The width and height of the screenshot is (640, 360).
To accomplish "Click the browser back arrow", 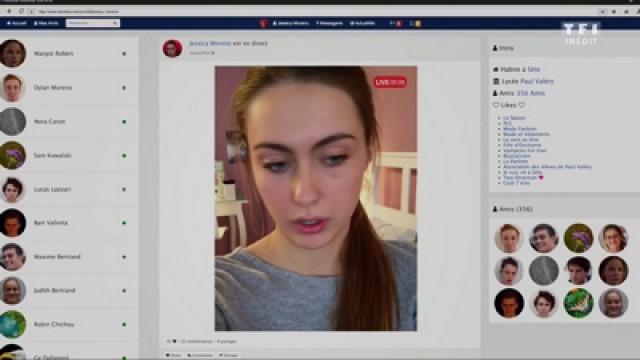I will click(x=9, y=11).
